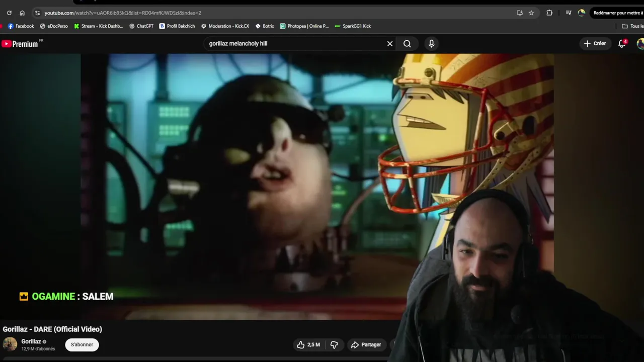The width and height of the screenshot is (644, 362).
Task: Subscribe with S'abonner button
Action: click(82, 345)
